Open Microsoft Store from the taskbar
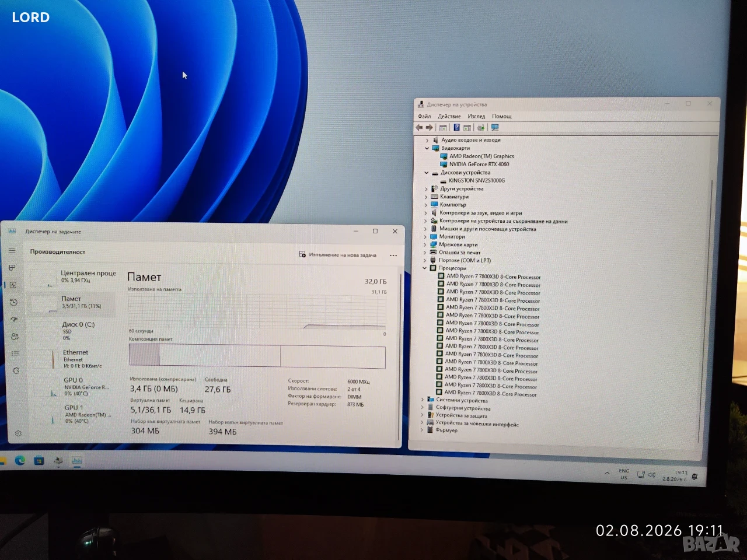 click(x=39, y=461)
